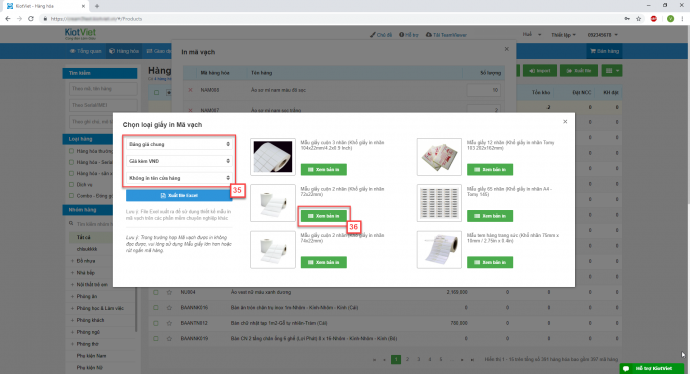Star the BAANTN012 product row

(169, 323)
